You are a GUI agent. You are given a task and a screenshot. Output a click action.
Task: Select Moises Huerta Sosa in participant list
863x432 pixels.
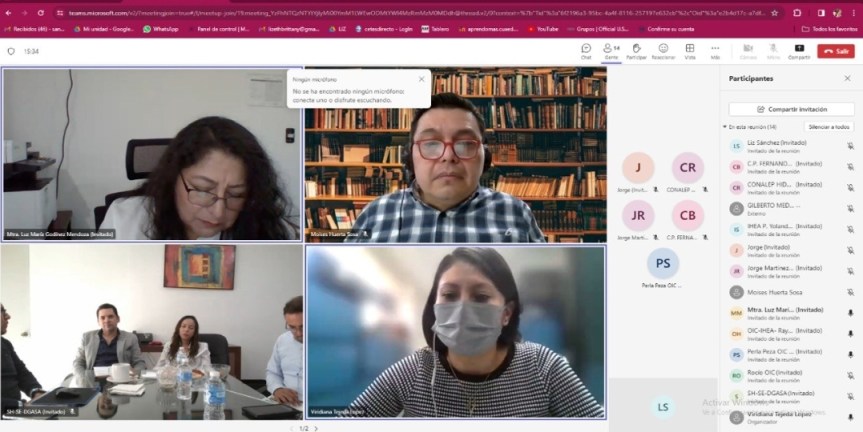point(773,294)
